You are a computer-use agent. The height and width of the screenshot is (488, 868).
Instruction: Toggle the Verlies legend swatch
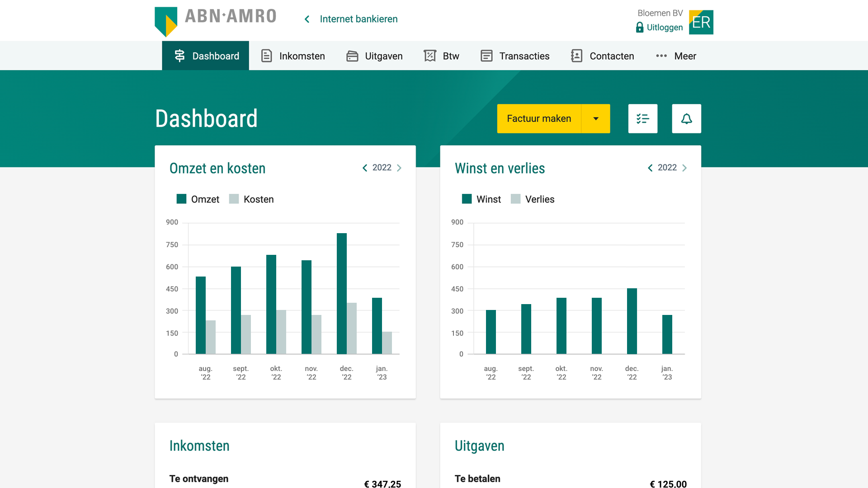(515, 199)
